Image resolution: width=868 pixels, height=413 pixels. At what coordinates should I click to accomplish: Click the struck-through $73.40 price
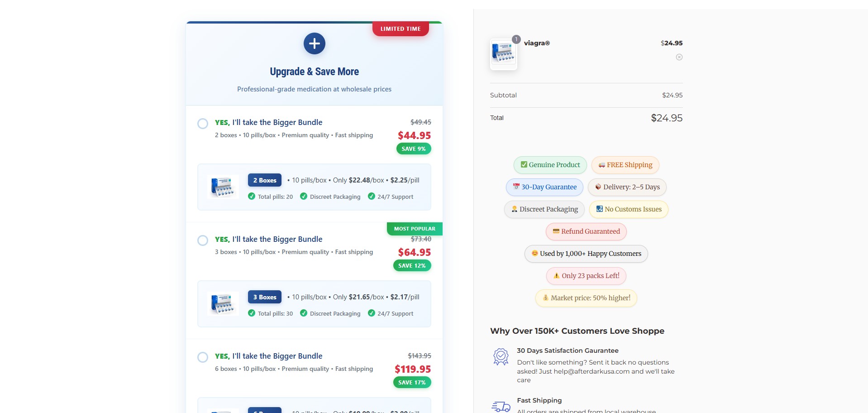[421, 239]
